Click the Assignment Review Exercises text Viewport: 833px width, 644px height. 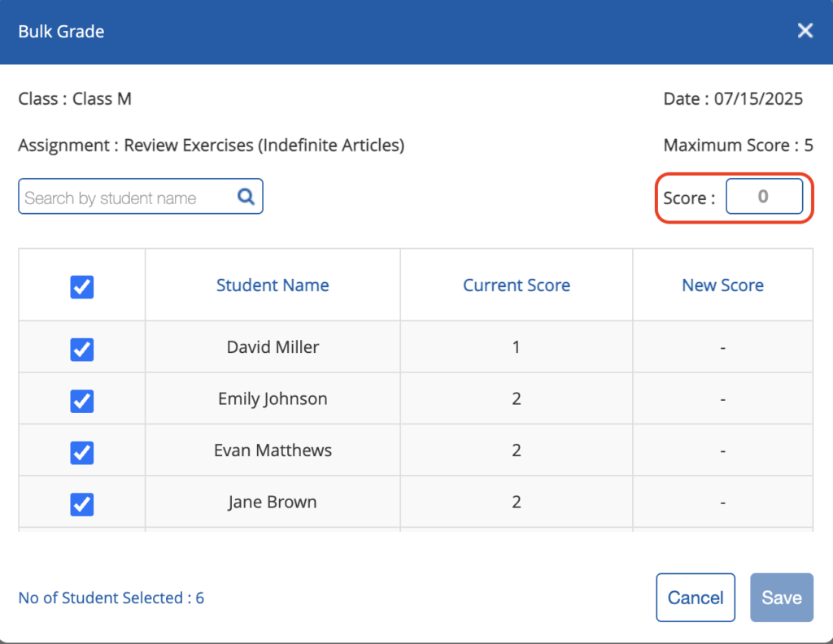pos(212,145)
